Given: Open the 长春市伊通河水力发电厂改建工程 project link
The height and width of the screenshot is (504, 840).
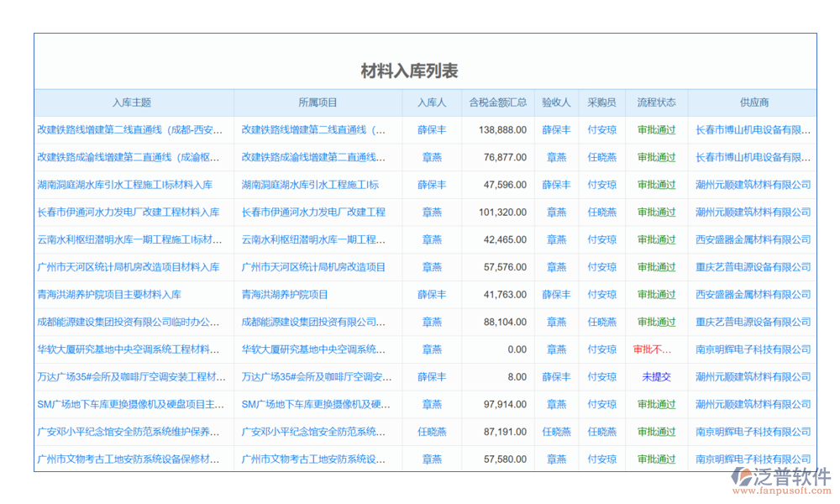Looking at the screenshot, I should [313, 213].
